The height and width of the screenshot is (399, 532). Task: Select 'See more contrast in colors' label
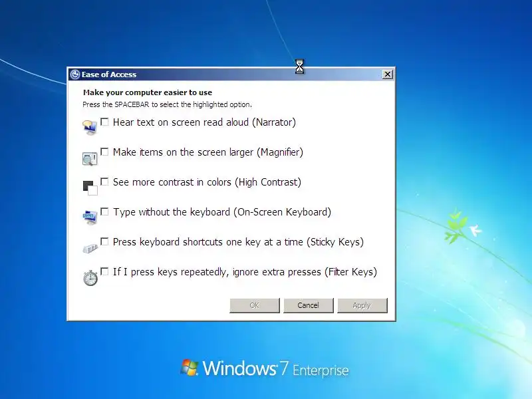tap(207, 182)
